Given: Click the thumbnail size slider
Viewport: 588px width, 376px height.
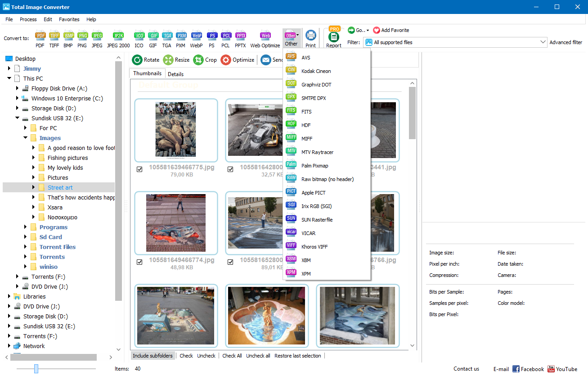Looking at the screenshot, I should coord(36,369).
